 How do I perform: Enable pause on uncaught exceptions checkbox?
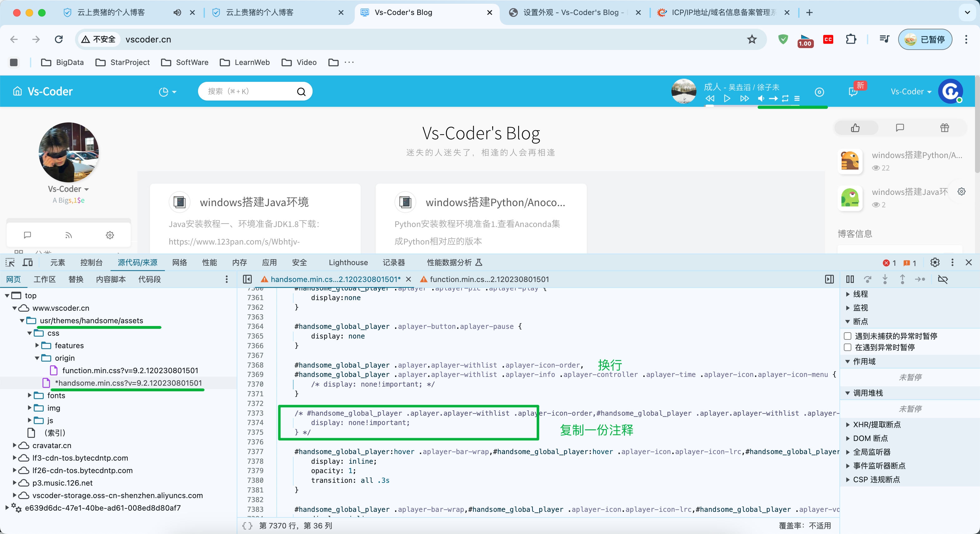click(848, 336)
